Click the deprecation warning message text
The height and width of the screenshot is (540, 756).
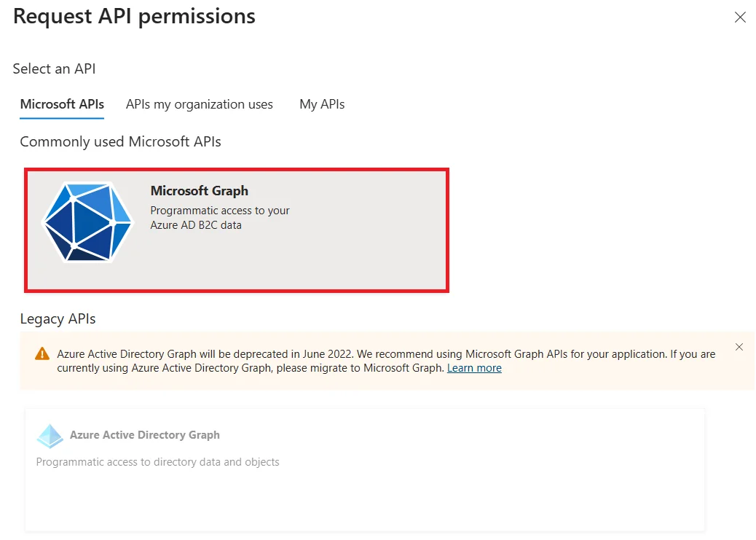(386, 361)
